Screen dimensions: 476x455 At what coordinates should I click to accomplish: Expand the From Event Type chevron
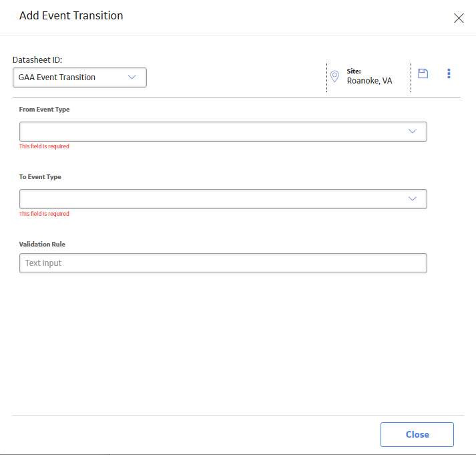coord(413,131)
